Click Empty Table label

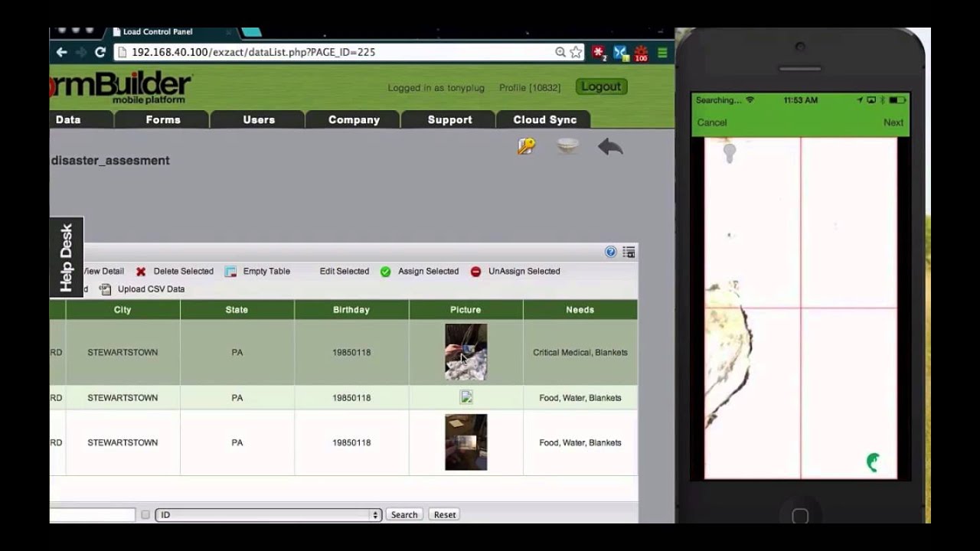coord(266,272)
